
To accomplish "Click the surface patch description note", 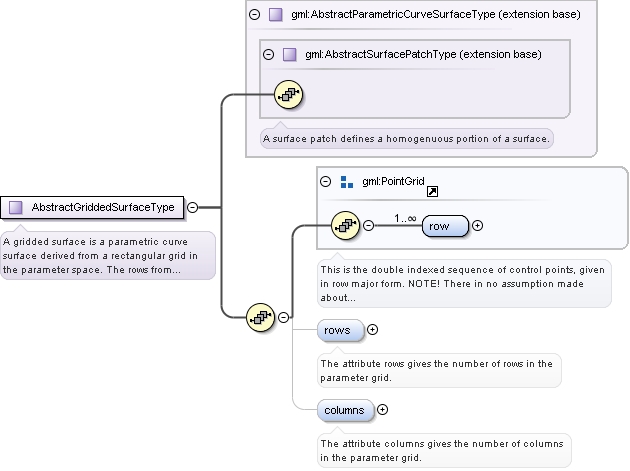I will (x=407, y=139).
